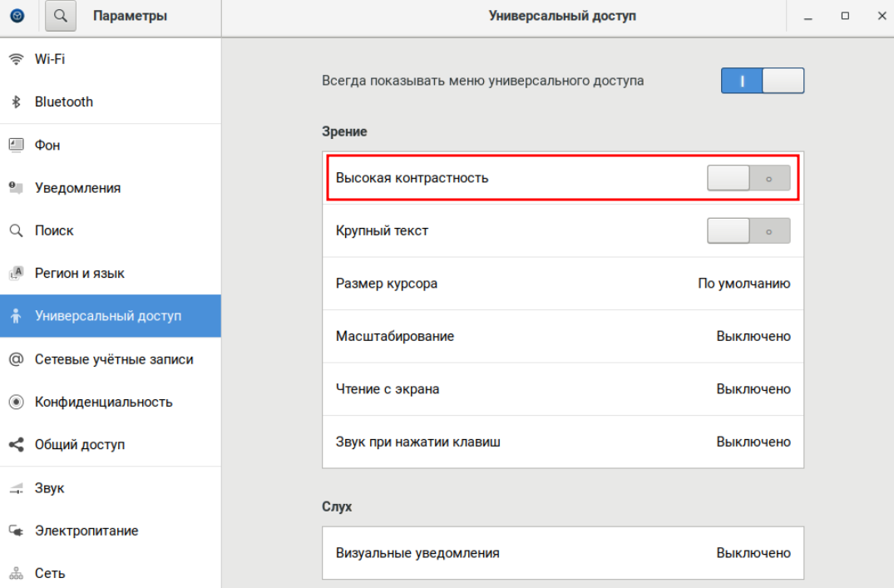Open Screen reader (Чтение с экрана) row

point(562,389)
